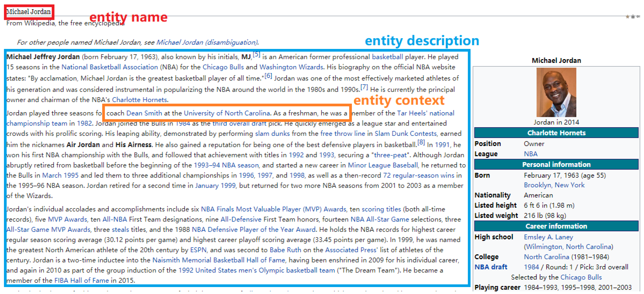Click the Wilmington, North Carolina link
644x294 pixels.
pyautogui.click(x=568, y=247)
